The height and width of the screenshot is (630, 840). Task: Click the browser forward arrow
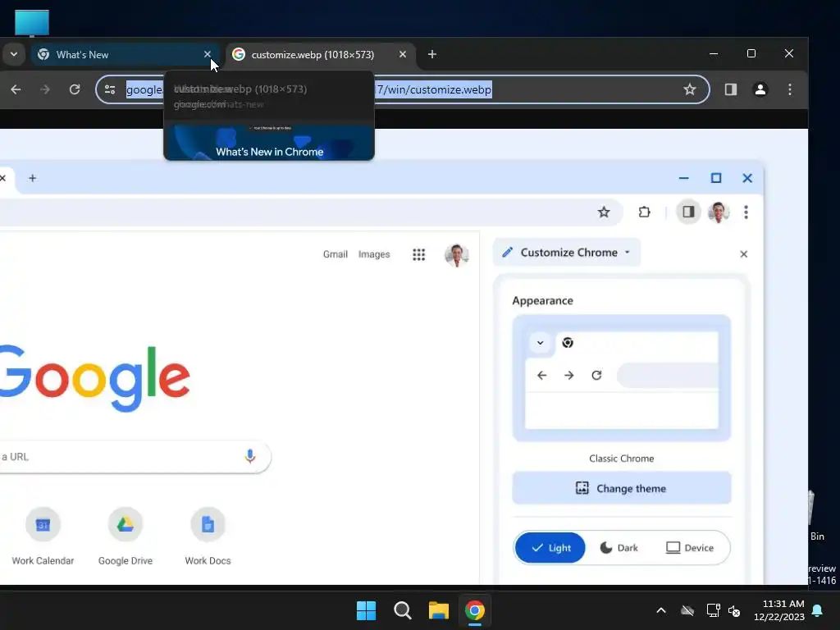pyautogui.click(x=45, y=89)
